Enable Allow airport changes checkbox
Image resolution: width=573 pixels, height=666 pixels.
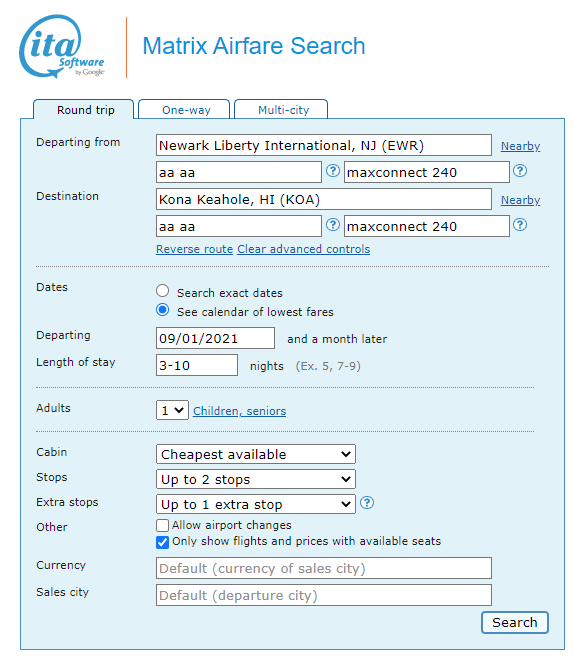coord(162,525)
